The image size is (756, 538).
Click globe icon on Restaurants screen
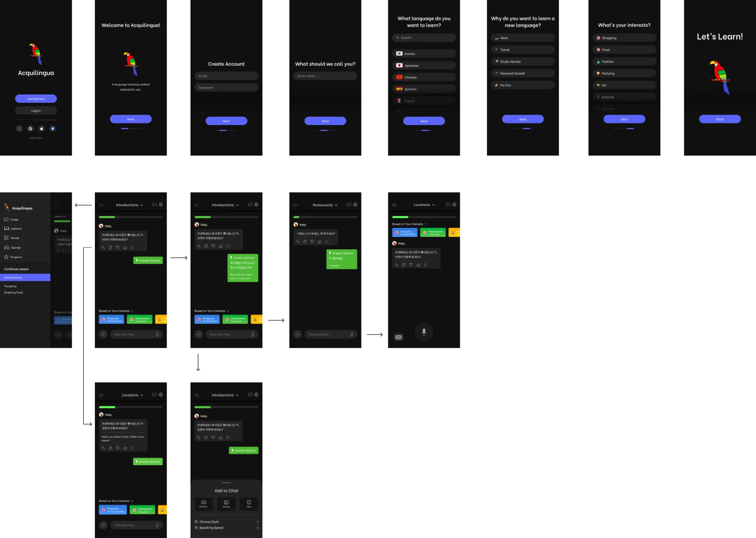click(x=355, y=204)
